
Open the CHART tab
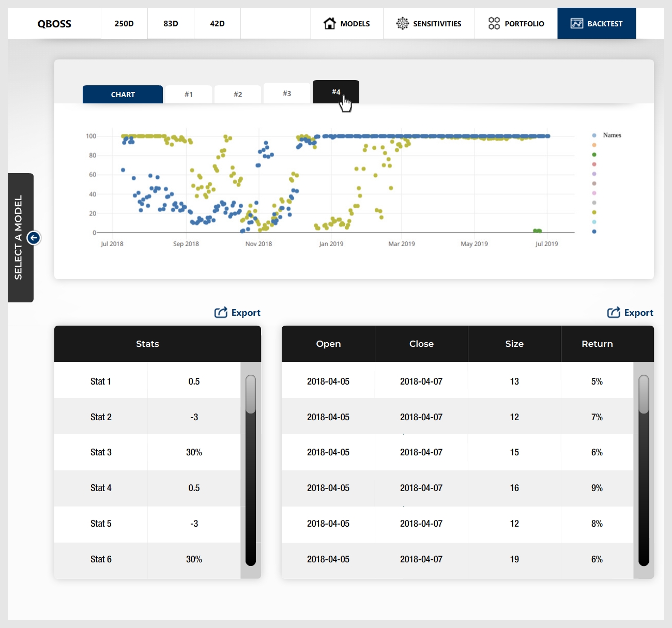(x=123, y=95)
